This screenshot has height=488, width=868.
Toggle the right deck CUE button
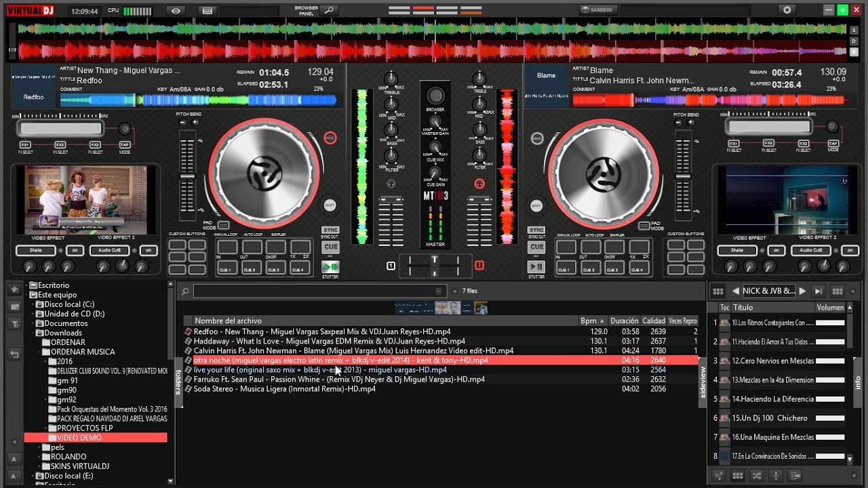click(536, 247)
